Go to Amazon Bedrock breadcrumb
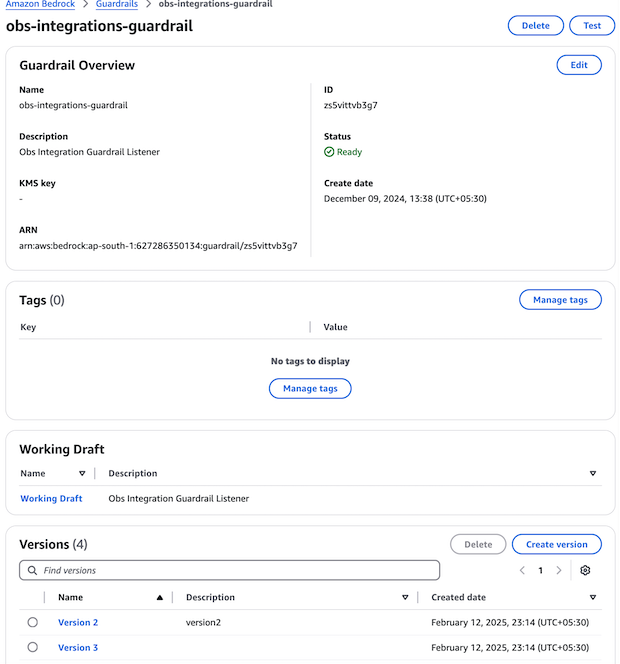The width and height of the screenshot is (620, 664). coord(40,5)
